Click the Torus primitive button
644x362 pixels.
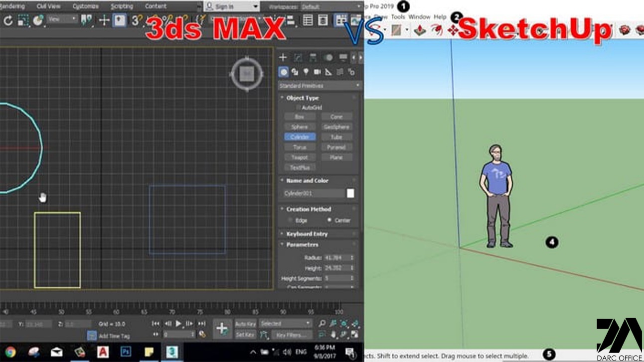pyautogui.click(x=300, y=147)
